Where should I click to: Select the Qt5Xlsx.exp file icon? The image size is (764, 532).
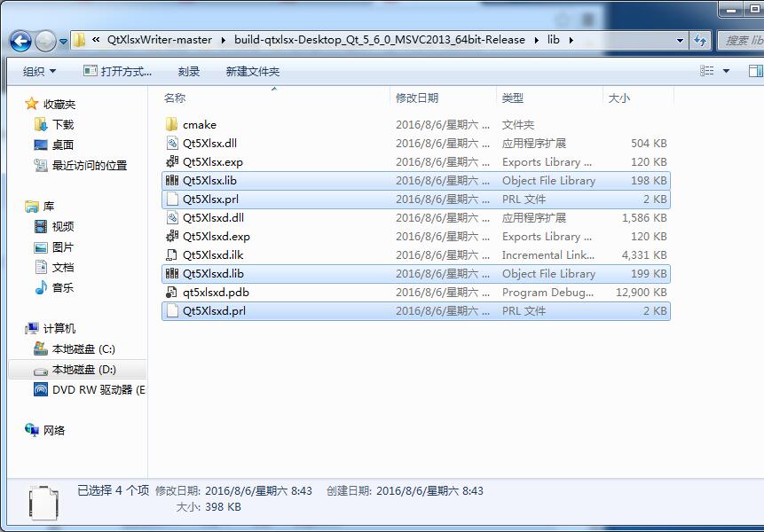coord(172,161)
